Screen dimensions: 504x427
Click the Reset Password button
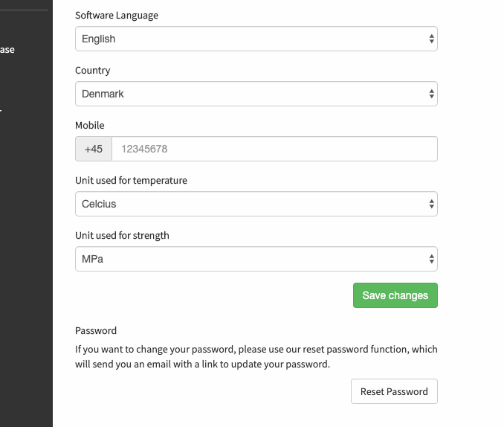click(394, 391)
